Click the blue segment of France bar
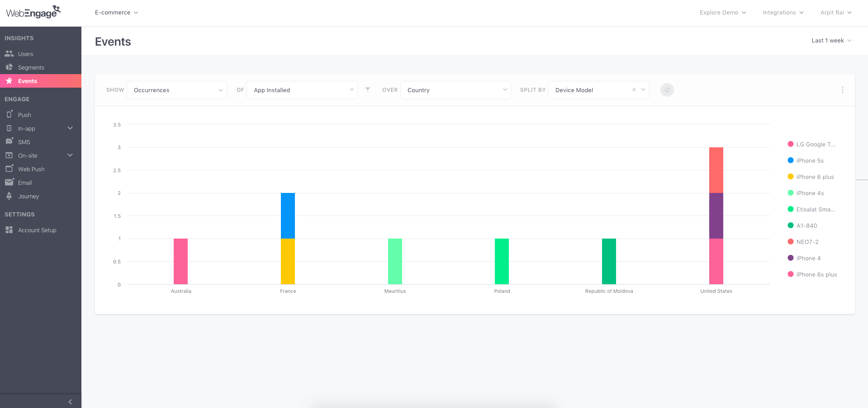 click(288, 216)
